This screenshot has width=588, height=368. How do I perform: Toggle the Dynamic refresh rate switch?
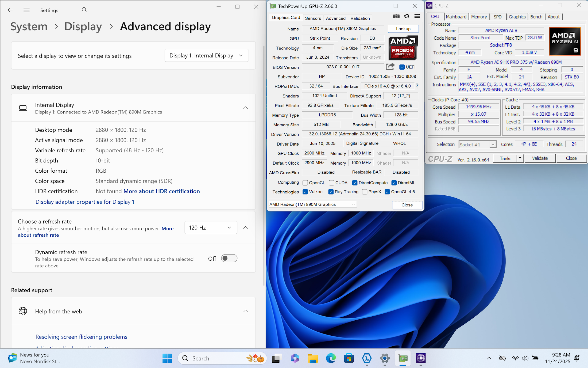point(229,258)
